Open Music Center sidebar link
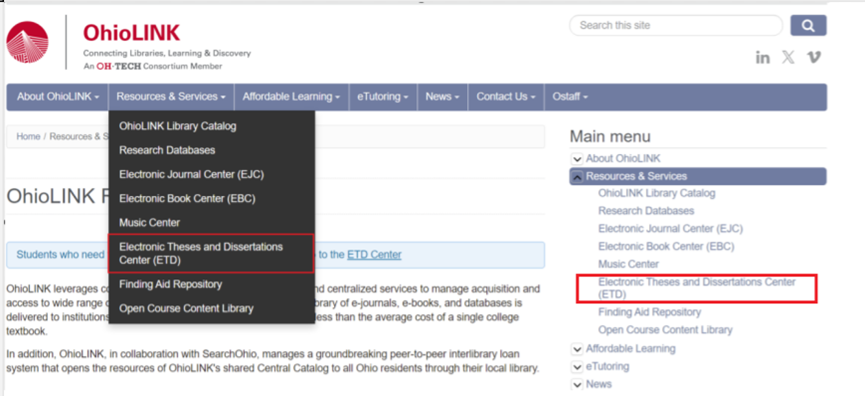 [x=628, y=264]
